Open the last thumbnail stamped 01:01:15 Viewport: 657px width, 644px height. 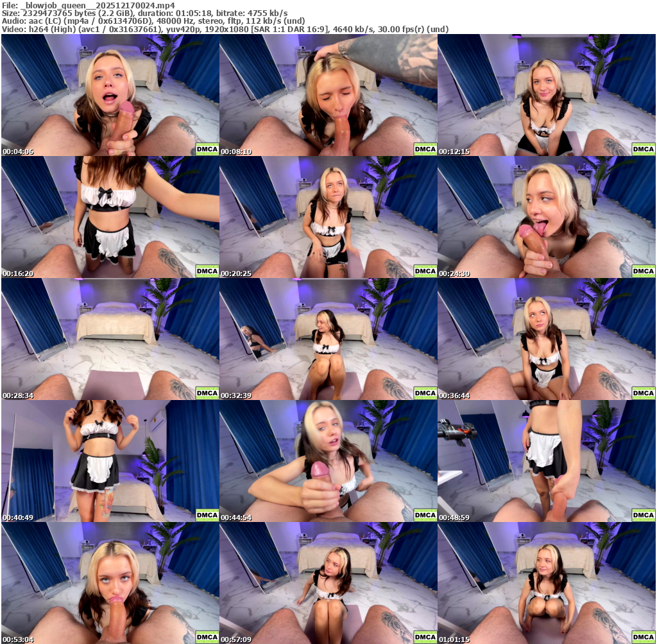click(x=547, y=583)
